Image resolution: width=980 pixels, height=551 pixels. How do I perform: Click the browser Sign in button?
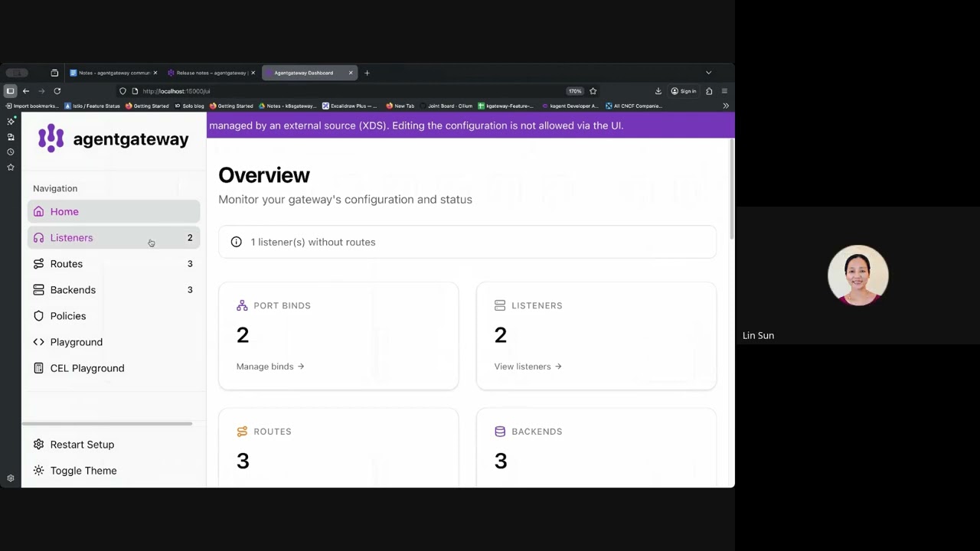[684, 91]
